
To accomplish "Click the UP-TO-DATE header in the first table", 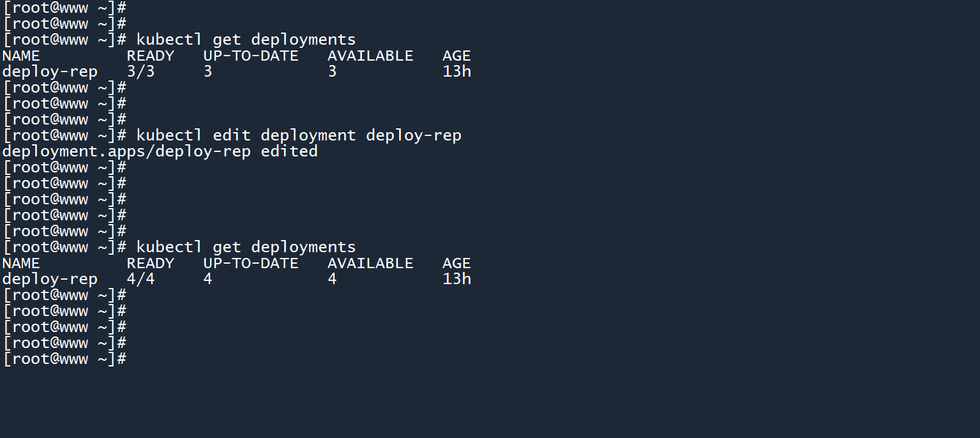I will click(x=251, y=56).
